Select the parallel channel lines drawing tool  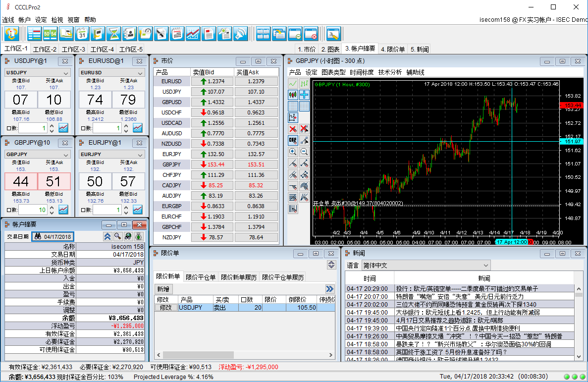click(x=293, y=174)
